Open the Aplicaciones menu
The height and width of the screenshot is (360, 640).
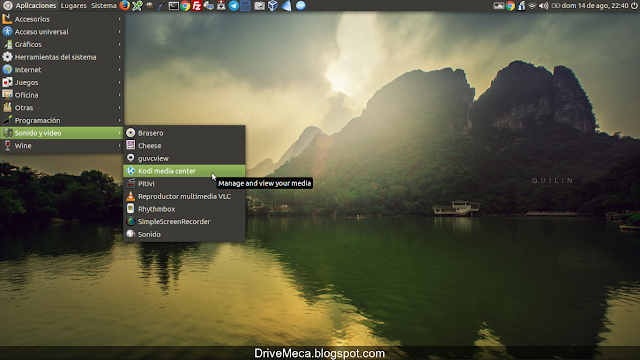click(x=30, y=6)
